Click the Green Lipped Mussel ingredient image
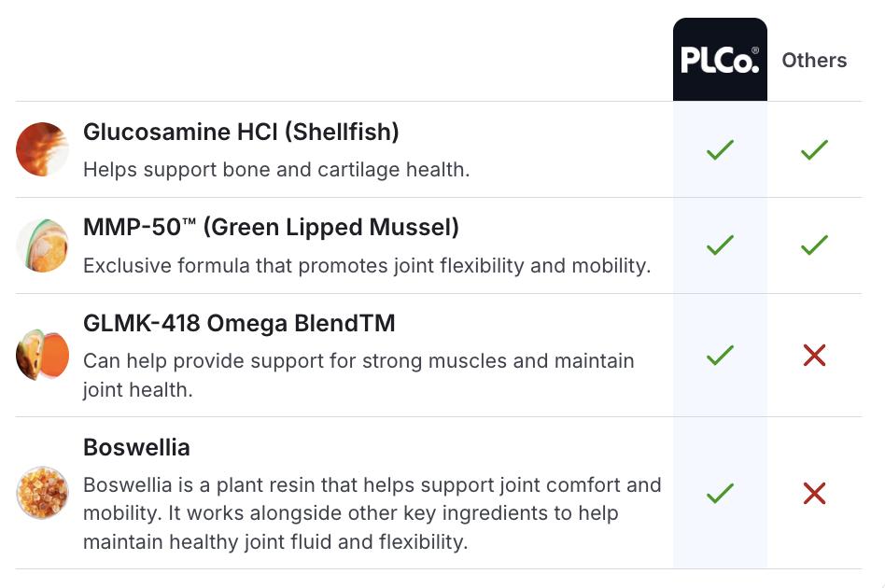The image size is (885, 588). coord(42,245)
